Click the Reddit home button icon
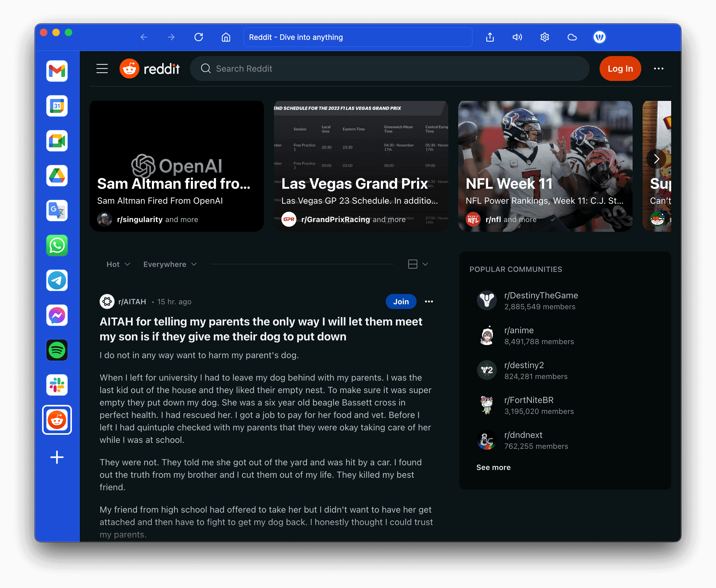716x588 pixels. pos(130,68)
